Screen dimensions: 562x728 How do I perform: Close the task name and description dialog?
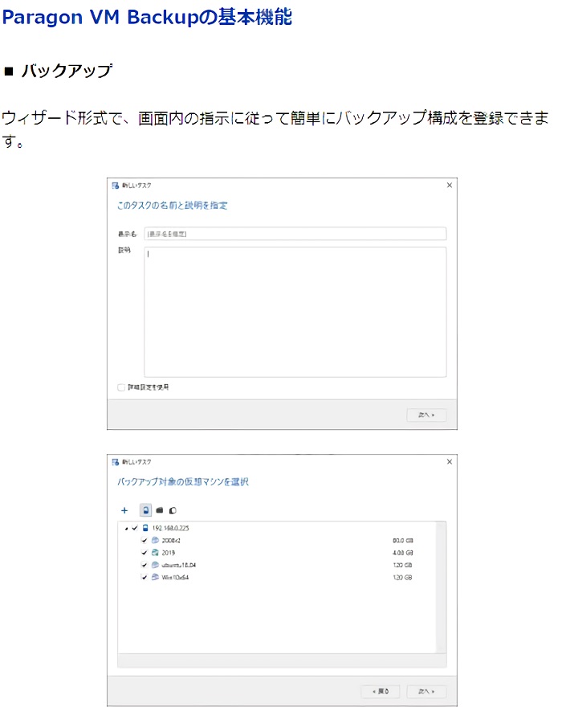[450, 186]
